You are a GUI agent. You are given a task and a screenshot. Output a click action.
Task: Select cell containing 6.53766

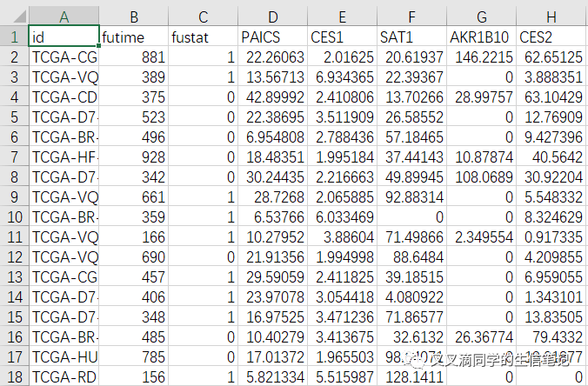(x=273, y=217)
